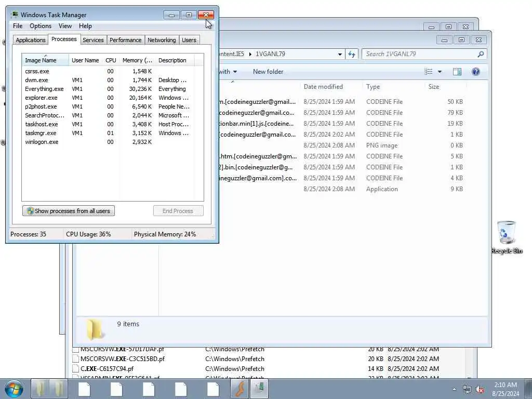This screenshot has width=532, height=399.
Task: Click the Task Manager taskbar icon
Action: coord(260,389)
